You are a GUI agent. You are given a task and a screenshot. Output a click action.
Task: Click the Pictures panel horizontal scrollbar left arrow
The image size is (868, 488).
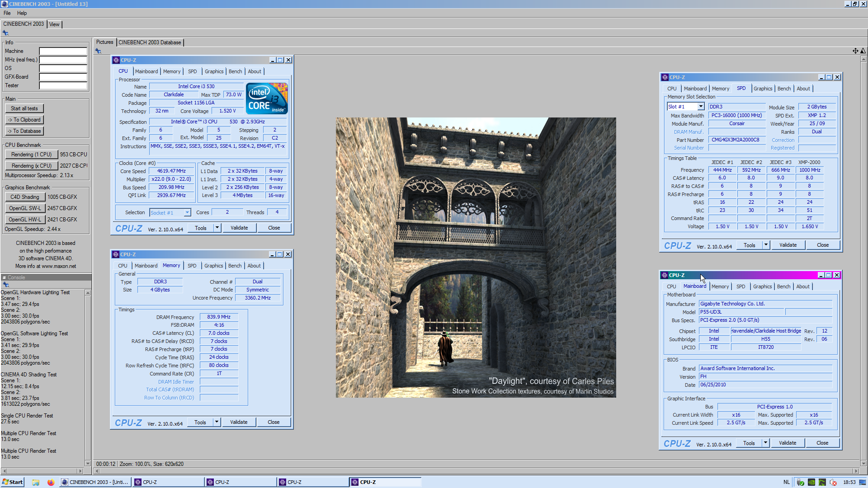click(96, 471)
